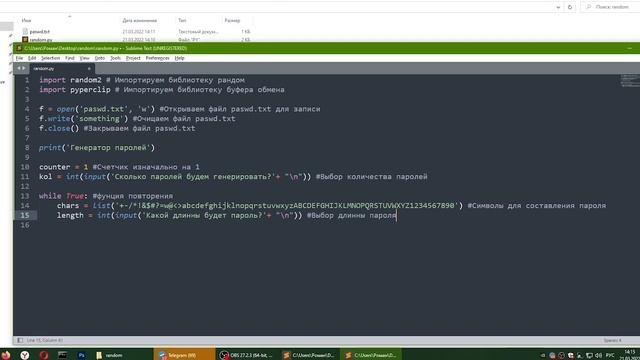Screen dimensions: 640x360
Task: Expand Explorer address bar history dropdown
Action: click(558, 7)
